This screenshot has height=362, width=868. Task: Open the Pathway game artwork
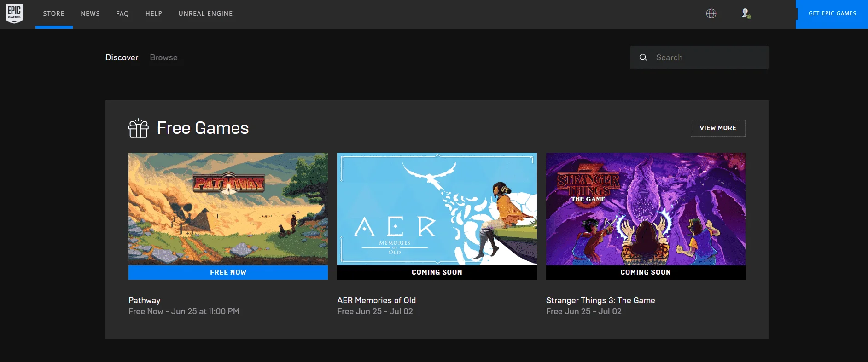pos(228,209)
